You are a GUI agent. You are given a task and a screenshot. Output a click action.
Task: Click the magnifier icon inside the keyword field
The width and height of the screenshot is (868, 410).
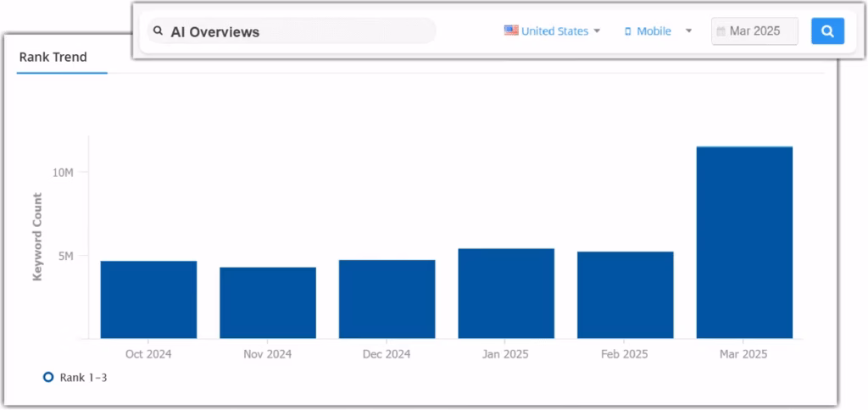tap(158, 31)
